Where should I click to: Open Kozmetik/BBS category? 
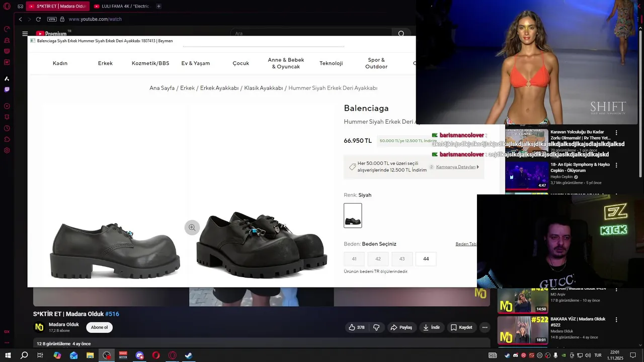pyautogui.click(x=150, y=63)
